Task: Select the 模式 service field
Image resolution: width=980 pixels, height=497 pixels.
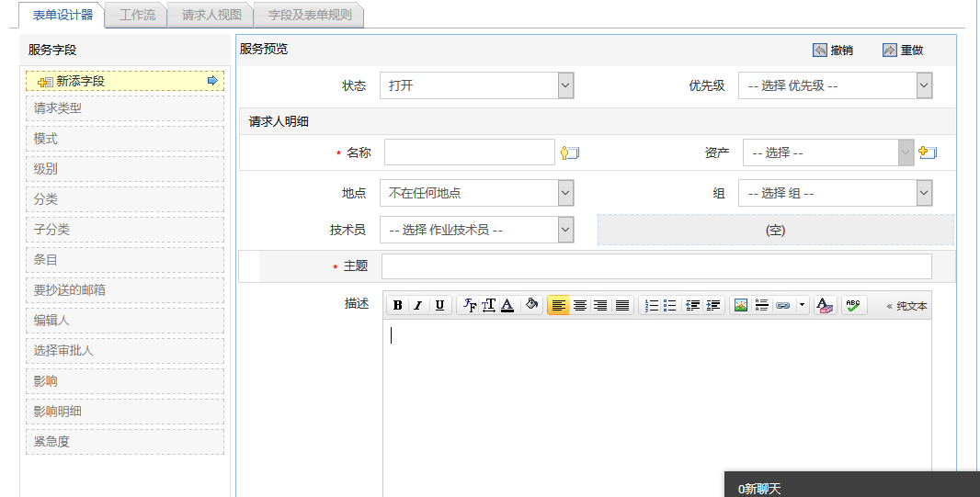Action: pos(125,139)
